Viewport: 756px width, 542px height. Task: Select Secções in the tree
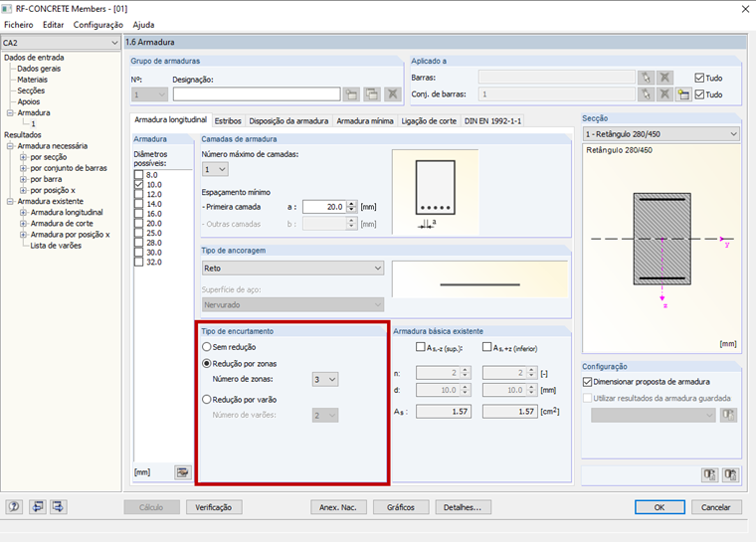(31, 90)
